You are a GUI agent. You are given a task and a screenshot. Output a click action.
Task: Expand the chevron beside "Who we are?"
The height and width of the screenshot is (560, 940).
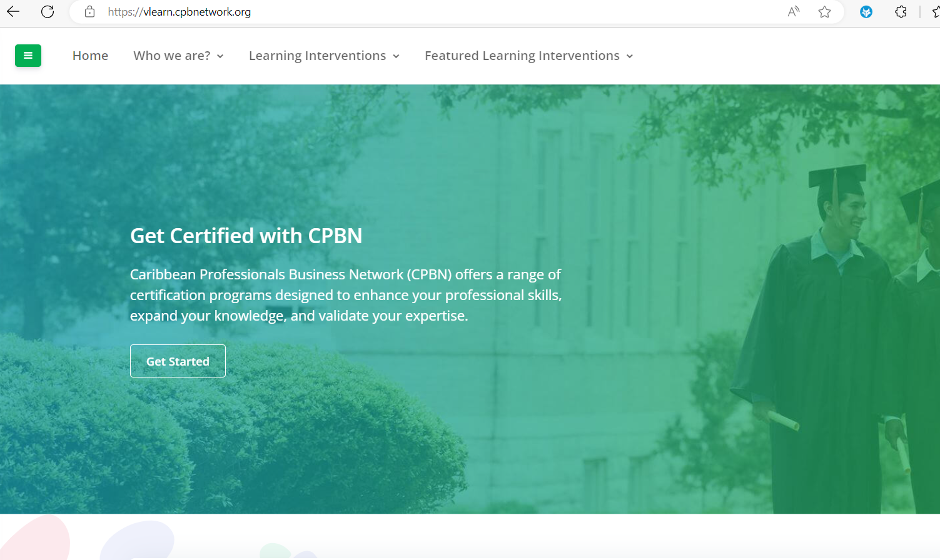[220, 56]
